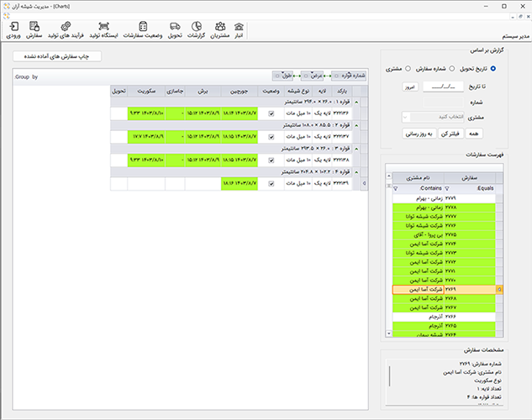Open وضعیت سفارشات (order status) icon
532x420 pixels.
click(x=143, y=30)
